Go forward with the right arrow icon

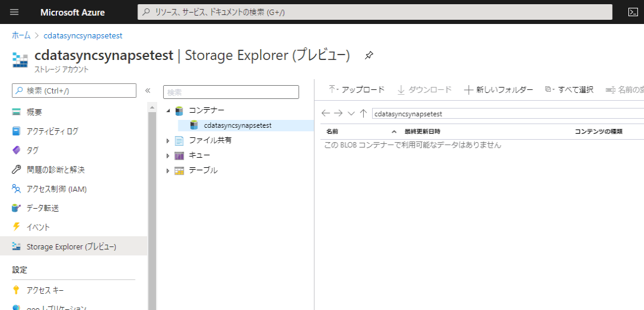coord(339,113)
